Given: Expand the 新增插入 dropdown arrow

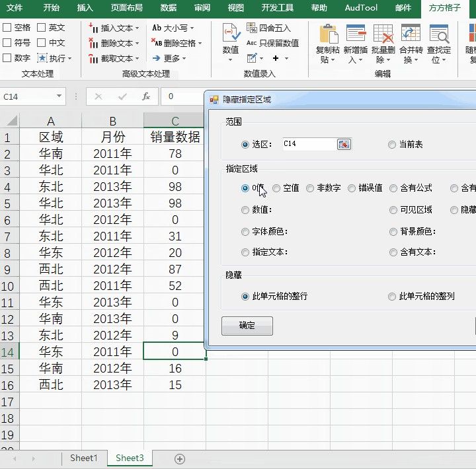Looking at the screenshot, I should (x=361, y=60).
